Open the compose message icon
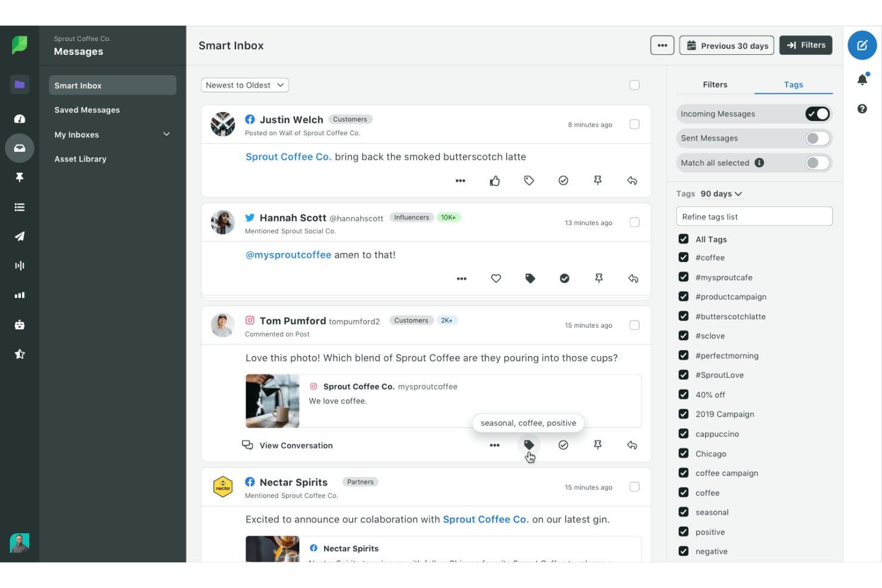Image resolution: width=882 pixels, height=588 pixels. [862, 45]
